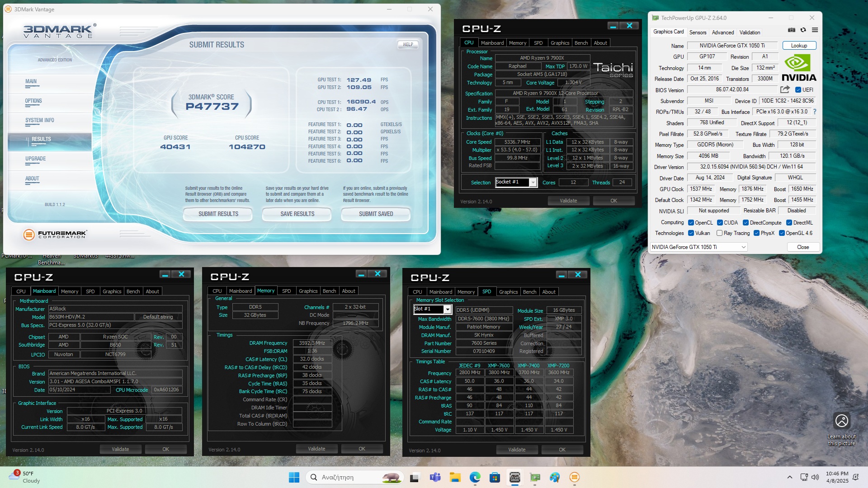The width and height of the screenshot is (868, 488).
Task: Open About tab in the CPU-Z SPD window
Action: click(x=549, y=292)
